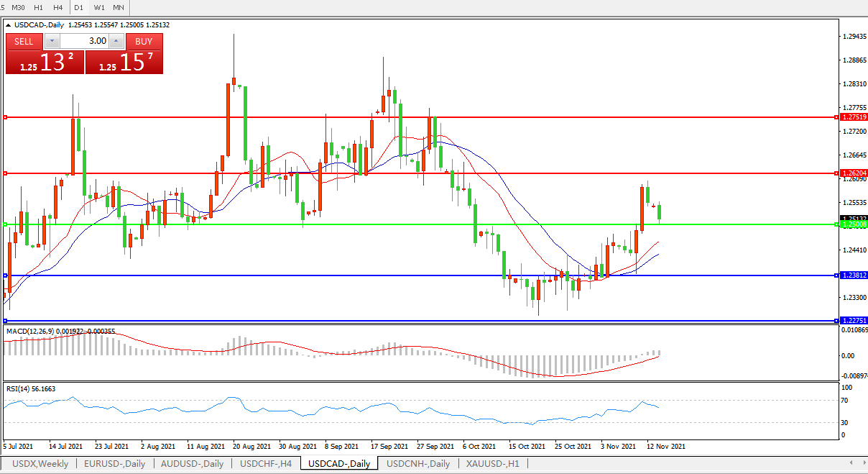Select the MN monthly timeframe
This screenshot has height=474, width=868.
coord(119,7)
